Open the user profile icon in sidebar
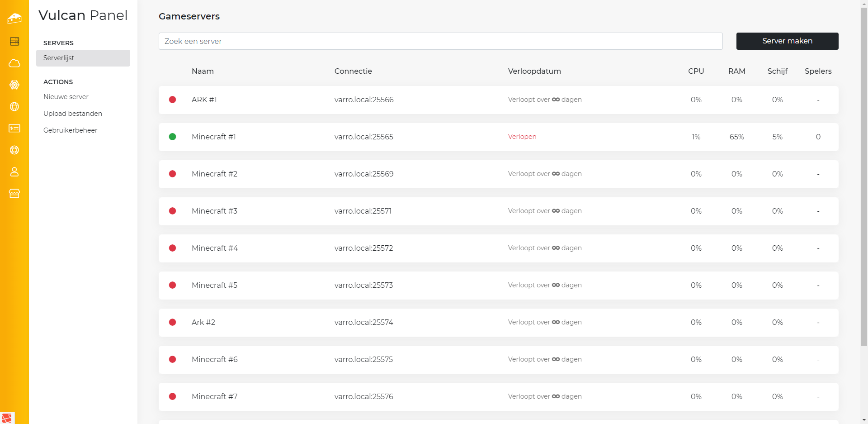Viewport: 868px width, 424px height. tap(14, 172)
